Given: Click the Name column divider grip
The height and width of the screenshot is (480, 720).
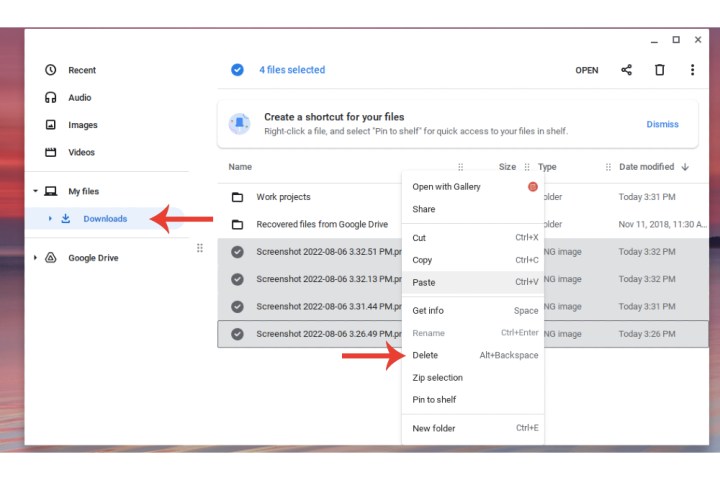Looking at the screenshot, I should (461, 167).
